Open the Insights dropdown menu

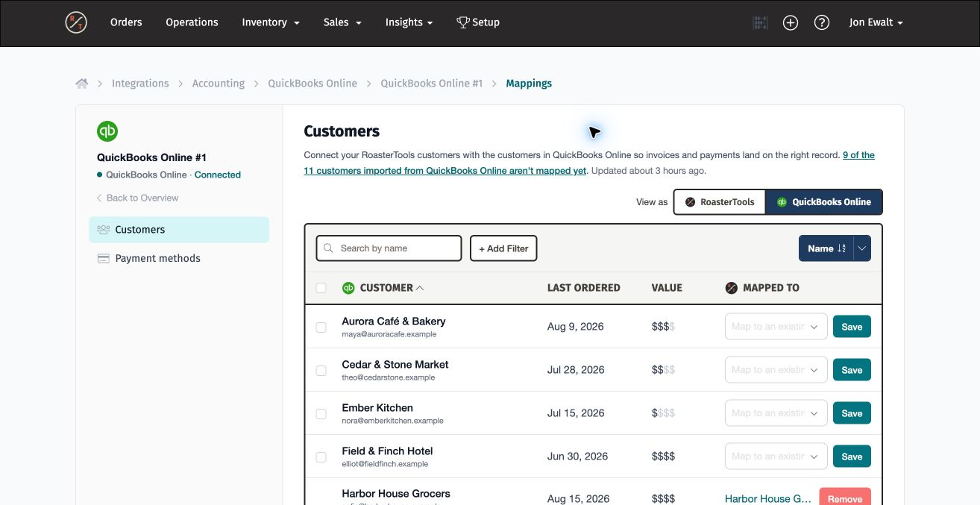tap(409, 22)
